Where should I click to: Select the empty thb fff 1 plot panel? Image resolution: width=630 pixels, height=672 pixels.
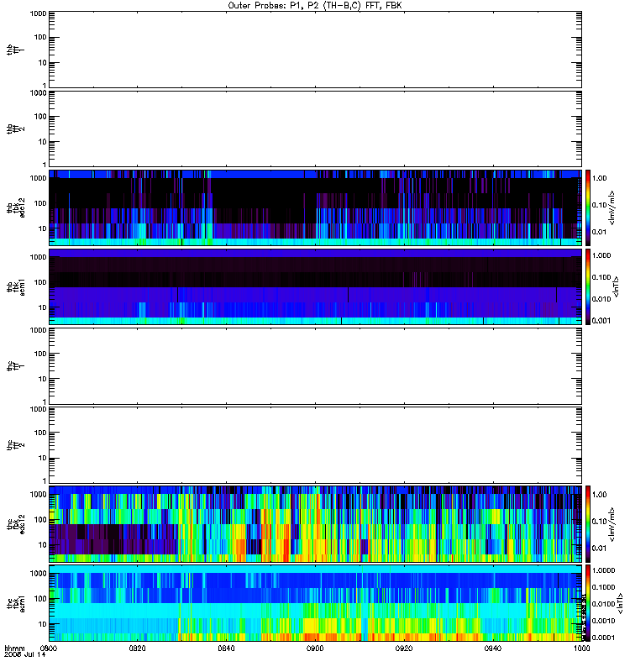pos(316,50)
